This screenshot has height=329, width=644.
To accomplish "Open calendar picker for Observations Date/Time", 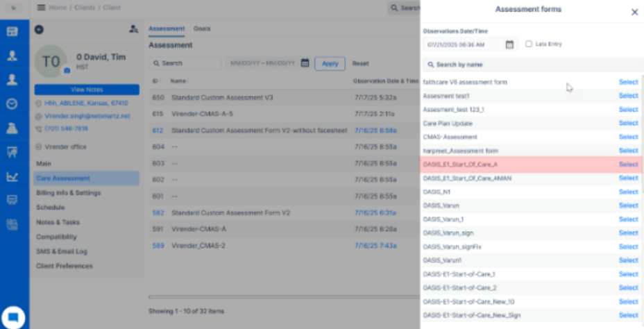I will [509, 44].
